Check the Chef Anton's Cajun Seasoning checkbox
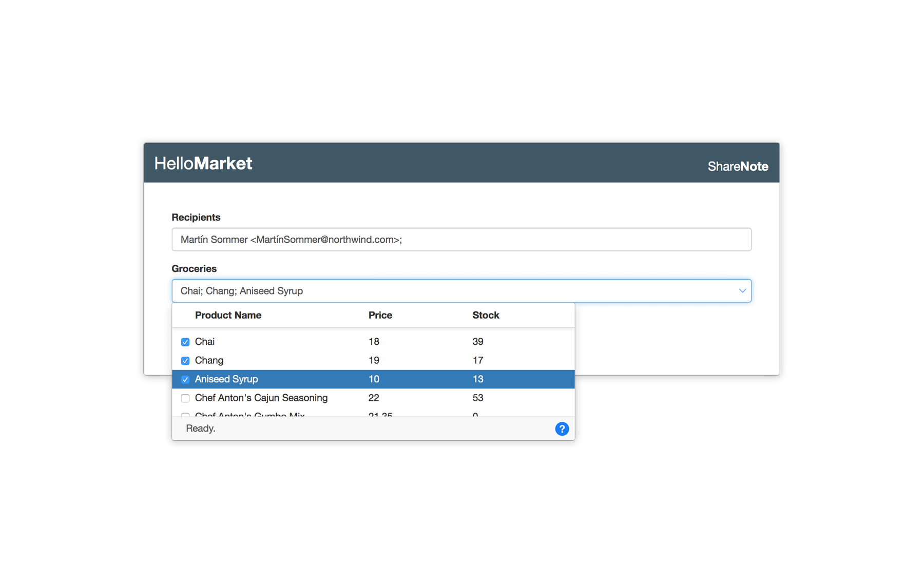Viewport: 924px width, 585px height. [x=185, y=398]
